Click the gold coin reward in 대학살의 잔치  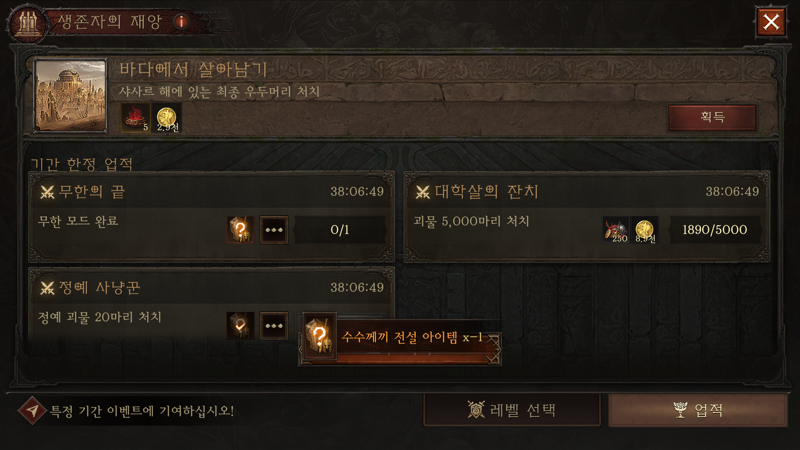point(644,230)
